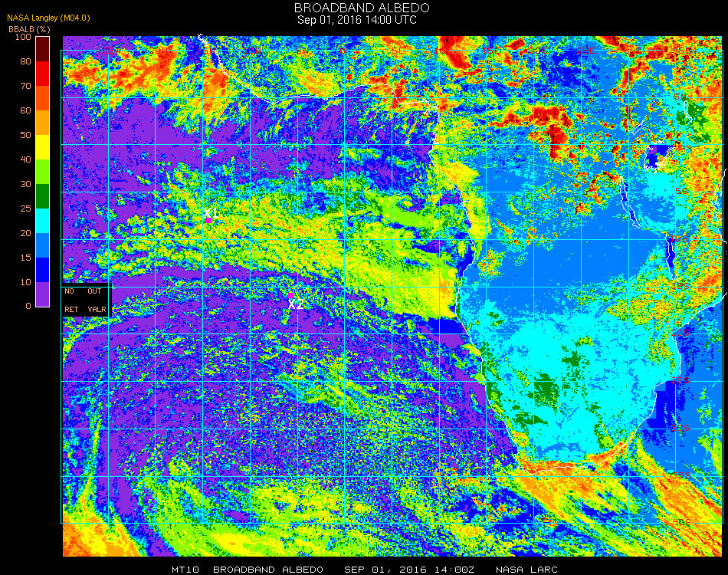Click the 'OUT VALR' legend box entry
Screen dimensions: 728x575
click(x=97, y=300)
